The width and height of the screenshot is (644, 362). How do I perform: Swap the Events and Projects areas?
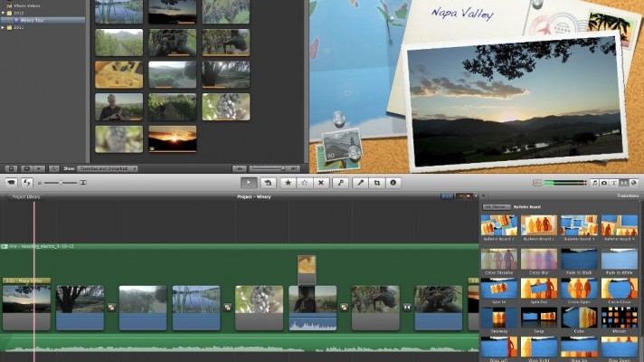point(29,182)
